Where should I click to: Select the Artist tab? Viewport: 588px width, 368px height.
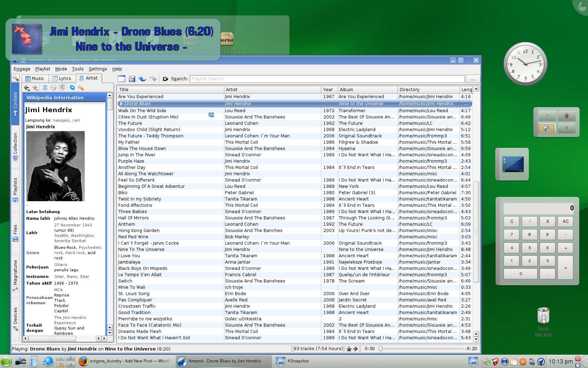89,78
